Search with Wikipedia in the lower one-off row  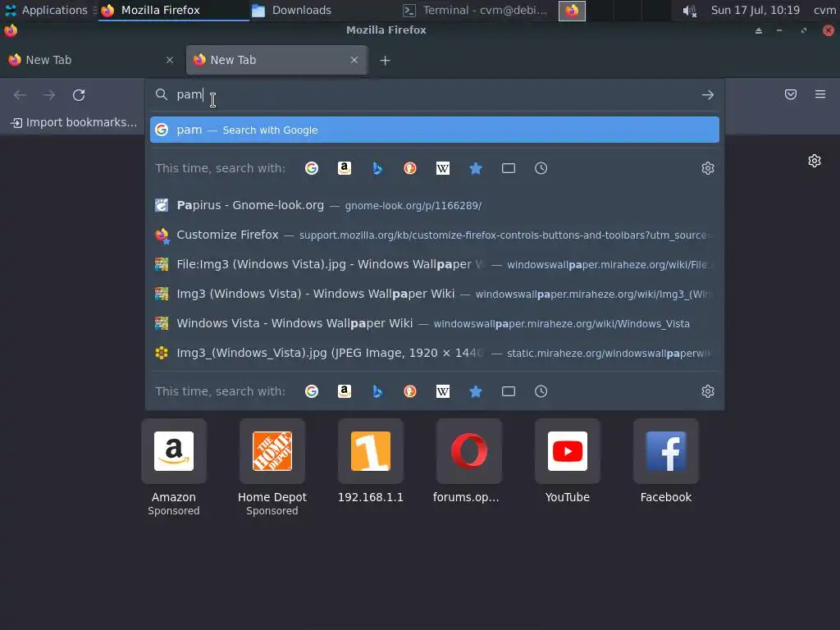point(442,391)
